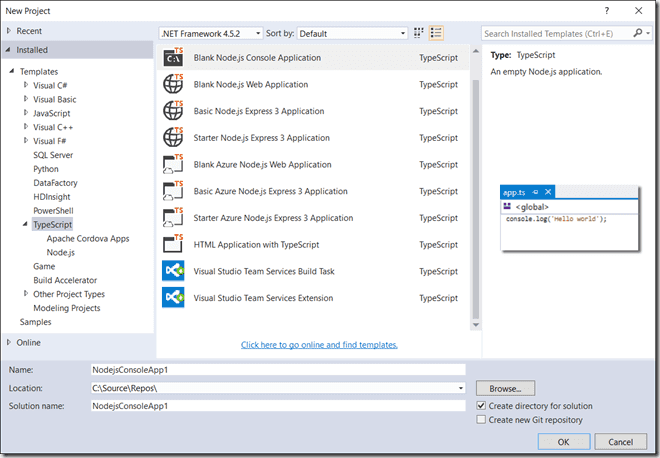Viewport: 660px width, 458px height.
Task: Pin the app.ts preview tab
Action: [x=535, y=192]
